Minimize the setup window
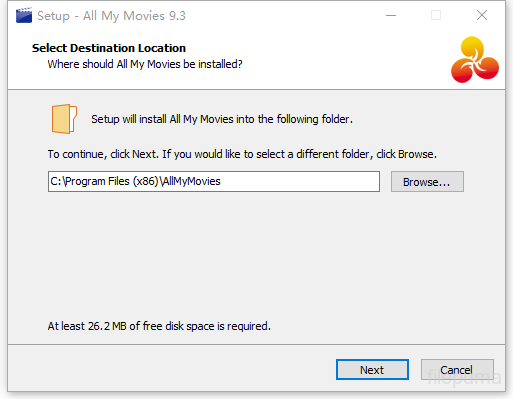The height and width of the screenshot is (399, 513). coord(391,15)
